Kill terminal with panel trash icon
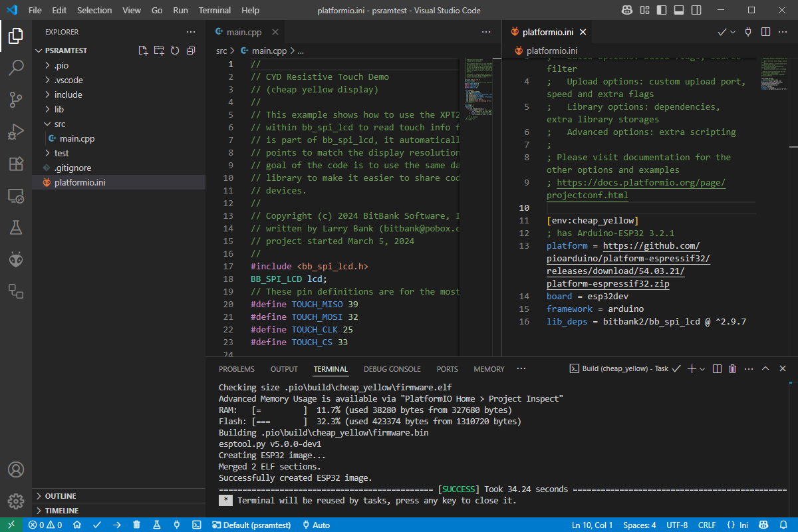Screen dimensions: 798x532 pyautogui.click(x=732, y=368)
